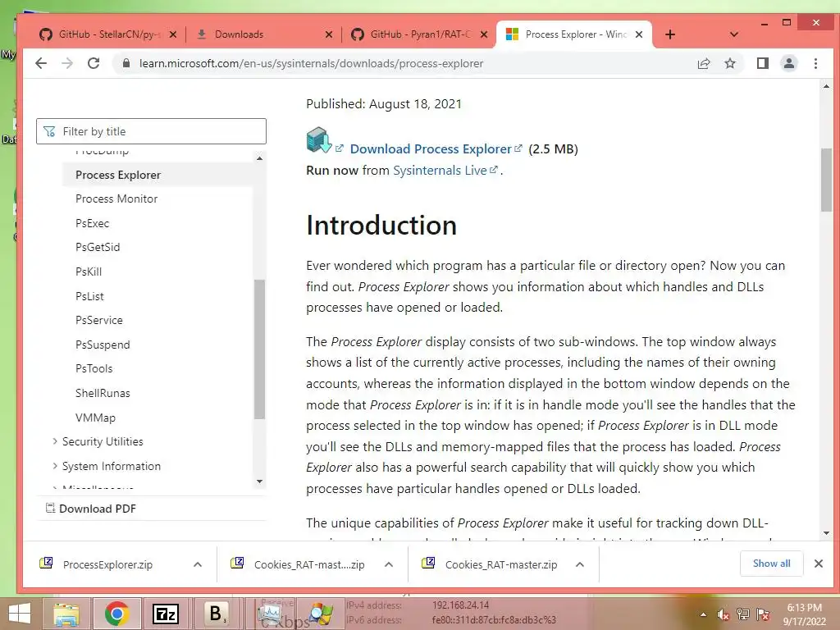Open the Cookies_RAT-master.zip download

pyautogui.click(x=500, y=564)
